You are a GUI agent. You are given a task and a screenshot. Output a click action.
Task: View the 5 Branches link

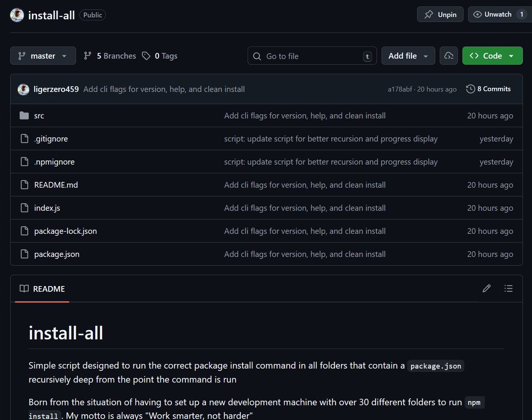[x=110, y=56]
